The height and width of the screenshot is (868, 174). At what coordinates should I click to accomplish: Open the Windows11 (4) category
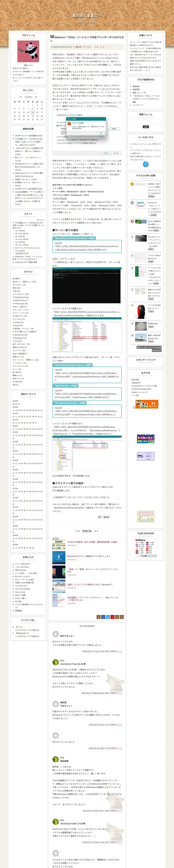pyautogui.click(x=20, y=338)
